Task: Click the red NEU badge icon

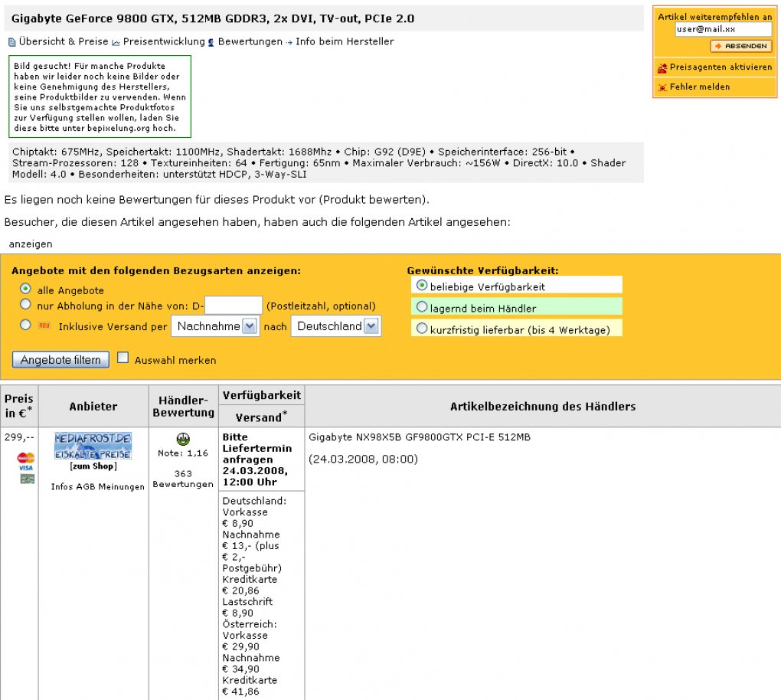Action: point(44,325)
